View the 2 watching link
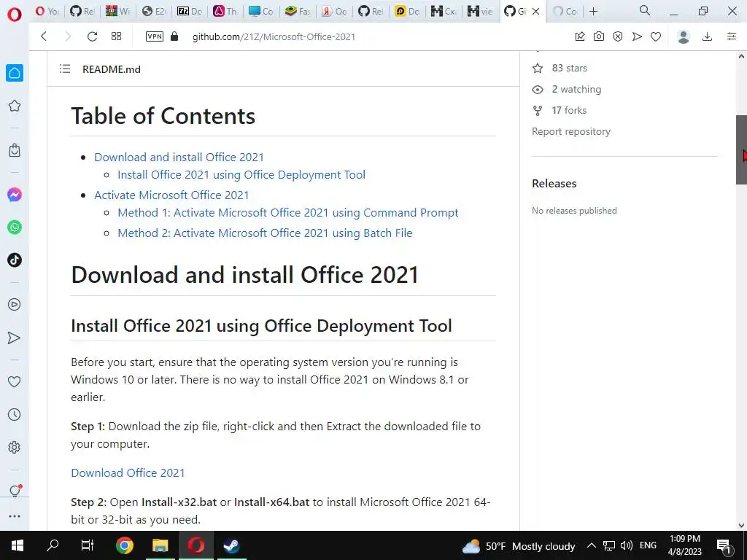The image size is (747, 560). [x=567, y=89]
